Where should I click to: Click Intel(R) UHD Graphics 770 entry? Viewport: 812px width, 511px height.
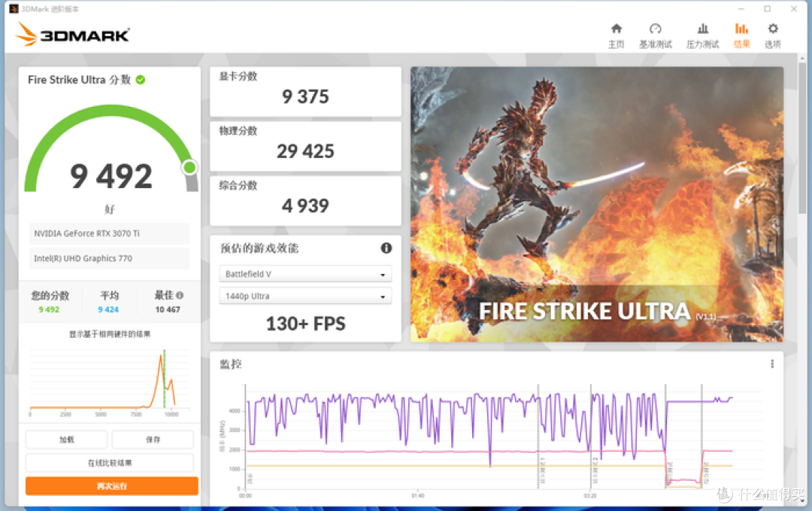click(109, 258)
